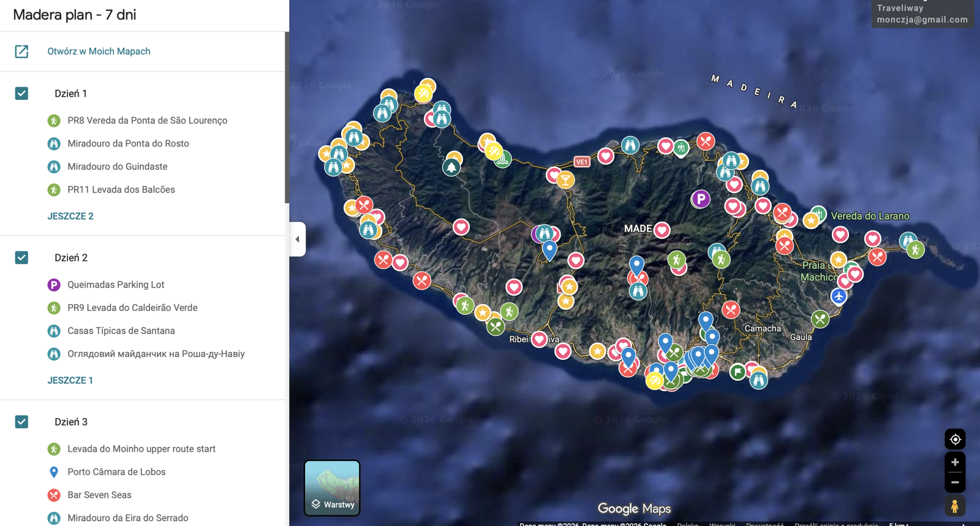
Task: Click the blue airport marker near Machico
Action: pos(839,296)
